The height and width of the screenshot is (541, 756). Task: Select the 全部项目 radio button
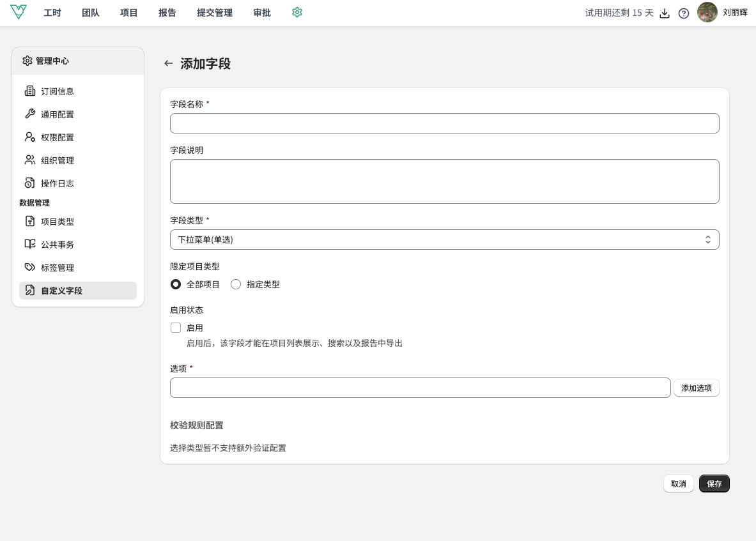tap(176, 284)
